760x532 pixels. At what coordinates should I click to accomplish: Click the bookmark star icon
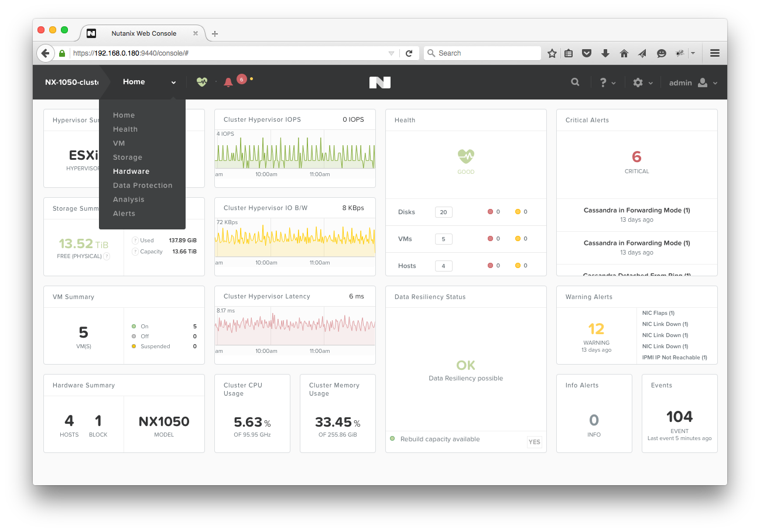(552, 53)
